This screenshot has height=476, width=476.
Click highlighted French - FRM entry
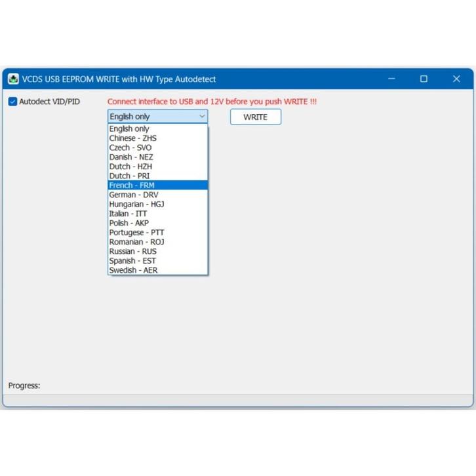132,186
